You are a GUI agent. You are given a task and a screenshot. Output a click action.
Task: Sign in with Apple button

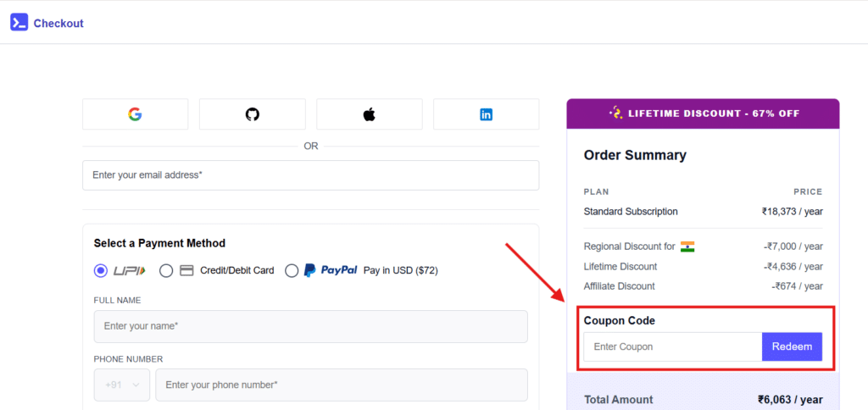[x=370, y=114]
